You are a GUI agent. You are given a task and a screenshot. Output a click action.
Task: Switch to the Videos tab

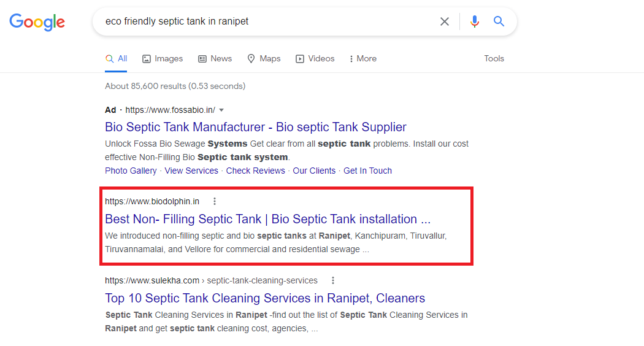[x=315, y=59]
